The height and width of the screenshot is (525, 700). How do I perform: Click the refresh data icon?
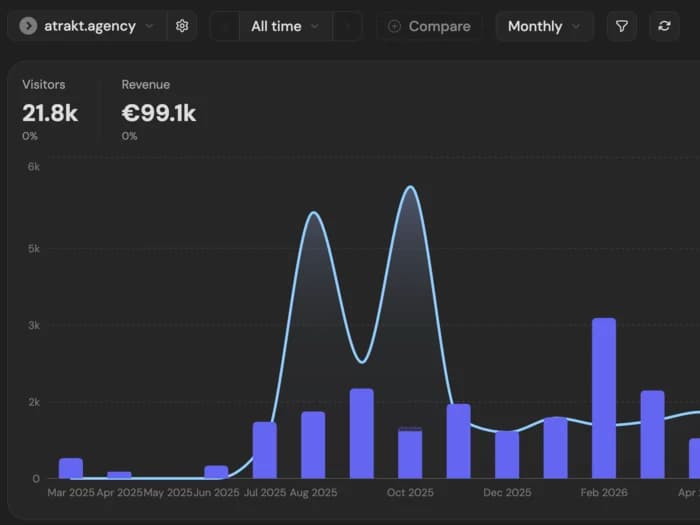point(664,26)
